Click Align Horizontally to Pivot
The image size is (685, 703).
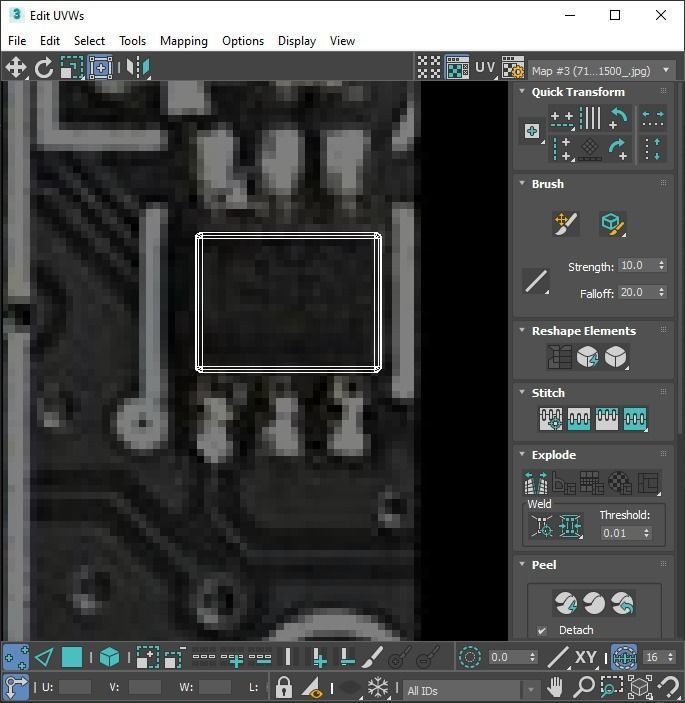click(x=562, y=119)
